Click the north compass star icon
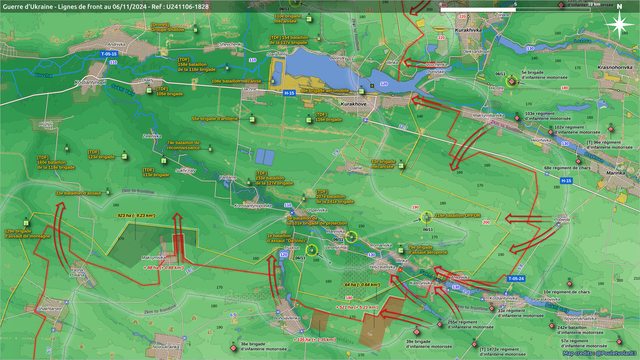Screen dimensions: 640x360 pyautogui.click(x=620, y=25)
